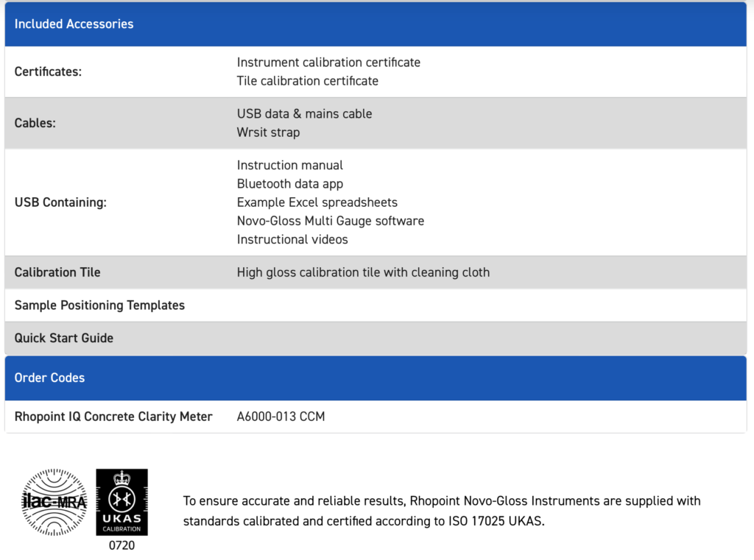754x560 pixels.
Task: Click the Cables row label
Action: click(x=35, y=124)
